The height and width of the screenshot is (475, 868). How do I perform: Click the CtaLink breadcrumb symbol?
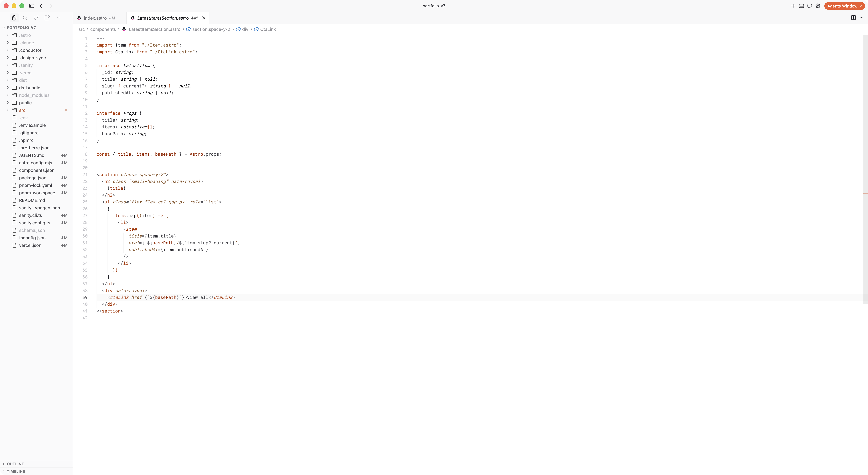point(265,29)
